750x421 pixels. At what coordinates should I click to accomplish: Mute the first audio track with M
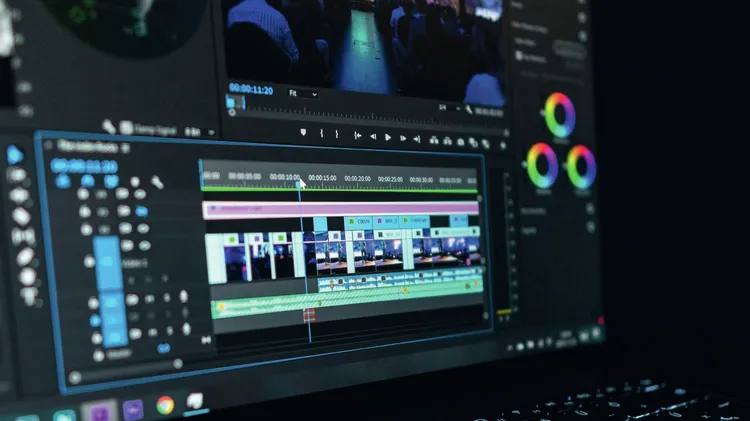click(149, 299)
